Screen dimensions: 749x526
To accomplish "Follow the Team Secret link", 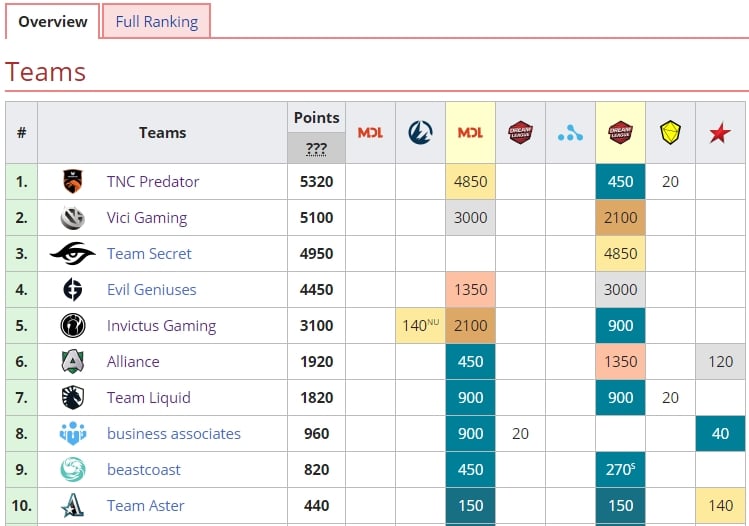I will (149, 254).
